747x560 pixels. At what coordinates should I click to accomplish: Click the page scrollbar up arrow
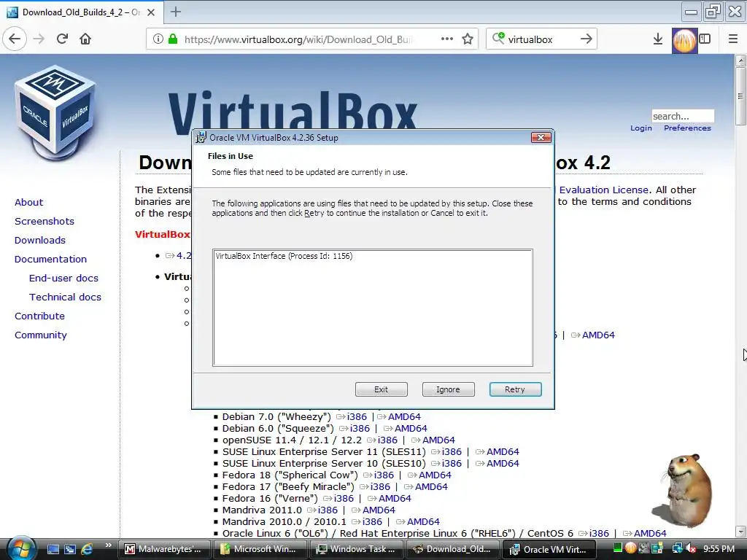[741, 61]
